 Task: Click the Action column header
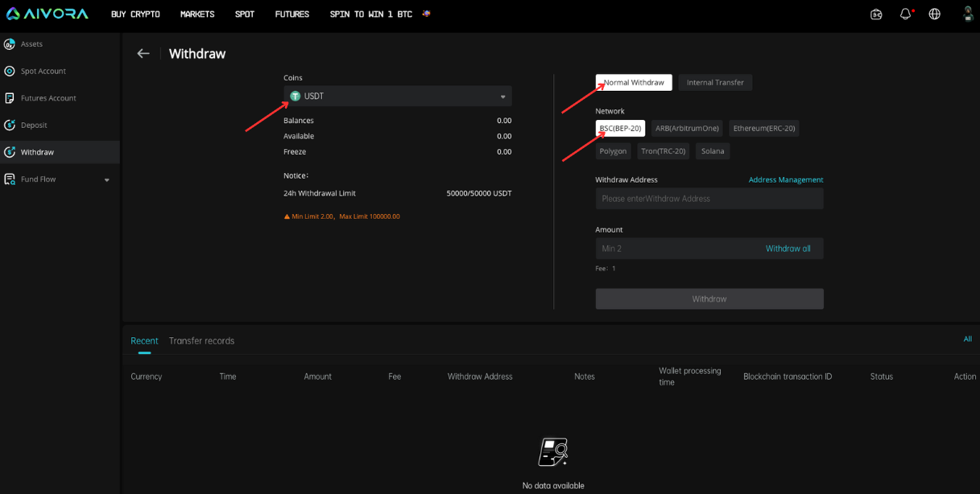(x=965, y=377)
